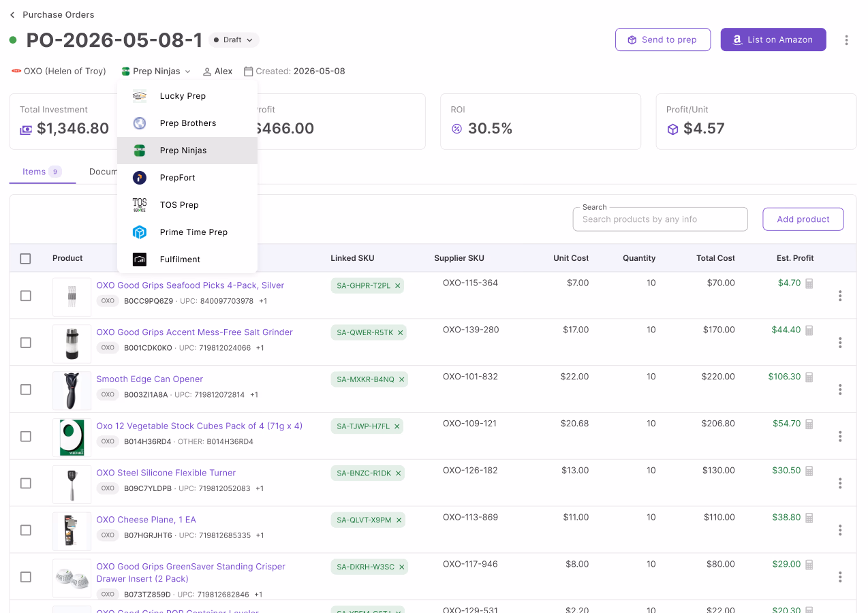This screenshot has height=613, width=868.
Task: Open row menu for Cheese Plane
Action: pos(840,530)
